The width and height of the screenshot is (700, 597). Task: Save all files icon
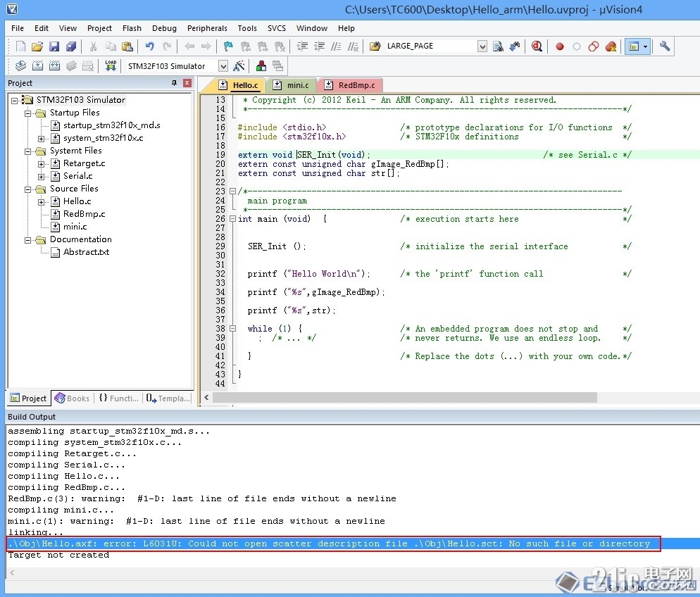click(71, 46)
